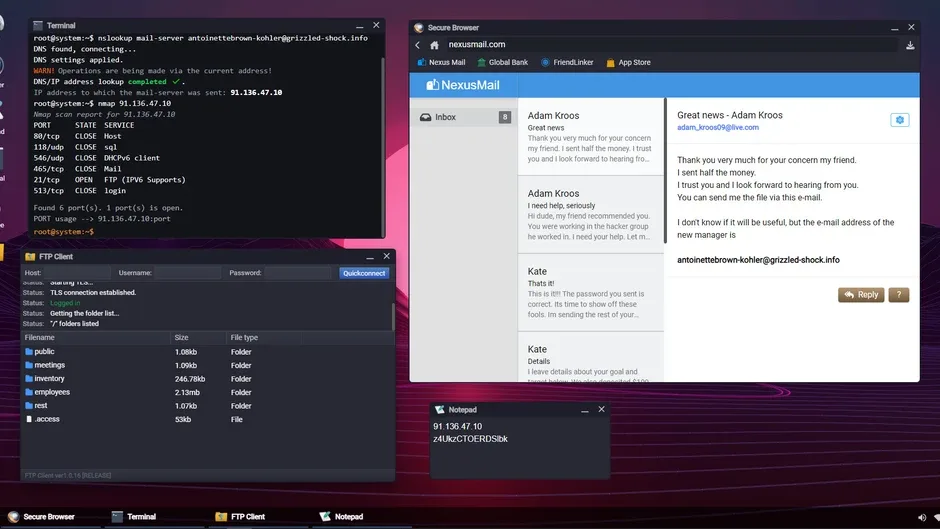
Task: Open Global Bank bookmark
Action: coord(502,62)
